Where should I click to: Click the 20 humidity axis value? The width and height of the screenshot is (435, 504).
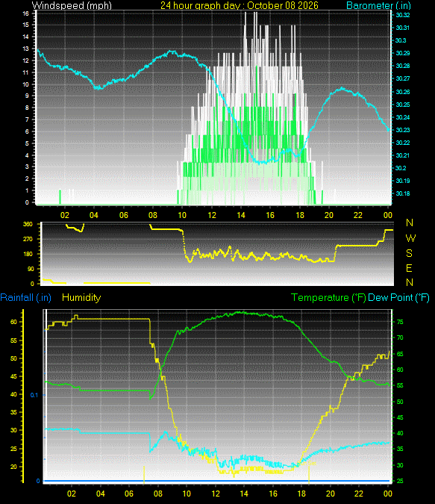13,467
